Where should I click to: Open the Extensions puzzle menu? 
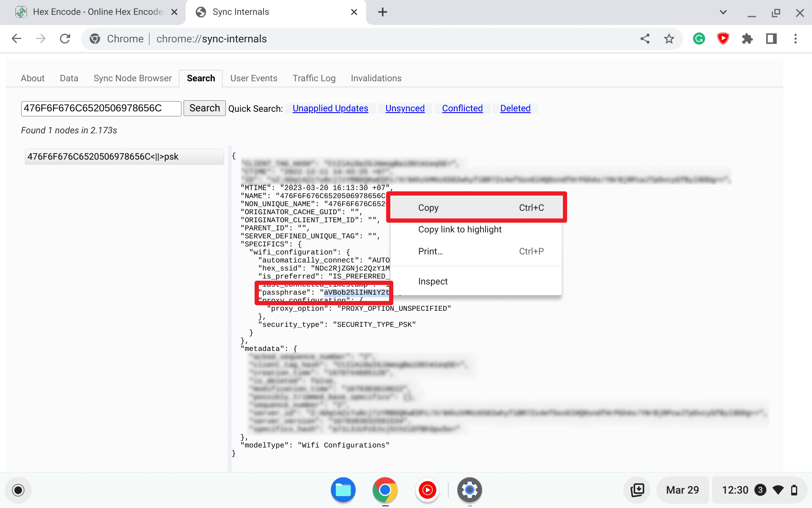tap(747, 39)
